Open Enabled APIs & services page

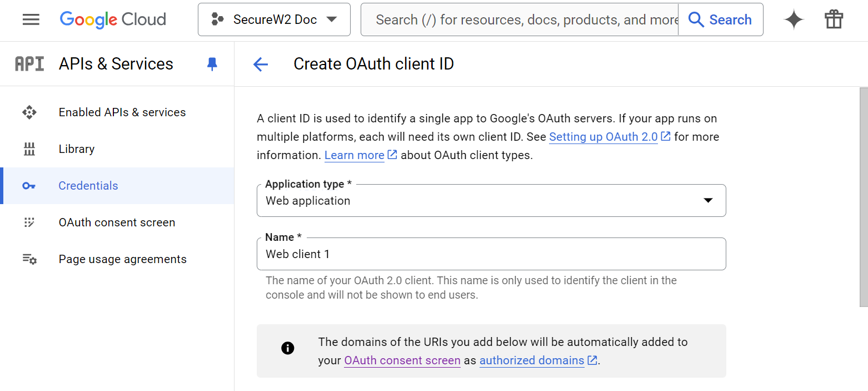pos(122,112)
